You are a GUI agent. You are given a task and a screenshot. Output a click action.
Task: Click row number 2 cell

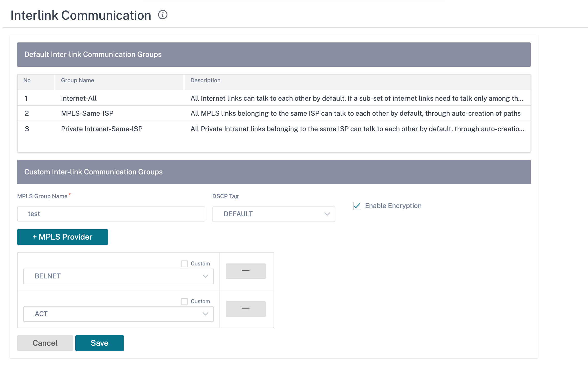(x=27, y=113)
